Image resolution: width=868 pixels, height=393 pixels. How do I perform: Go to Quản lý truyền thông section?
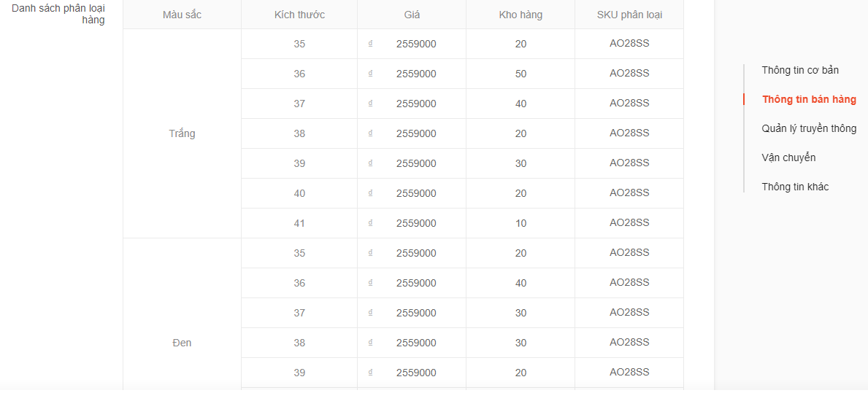coord(809,128)
